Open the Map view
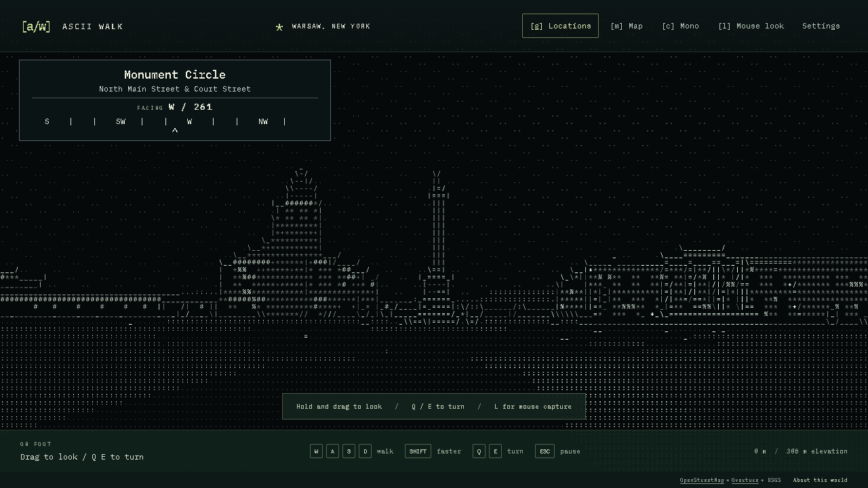 point(627,26)
